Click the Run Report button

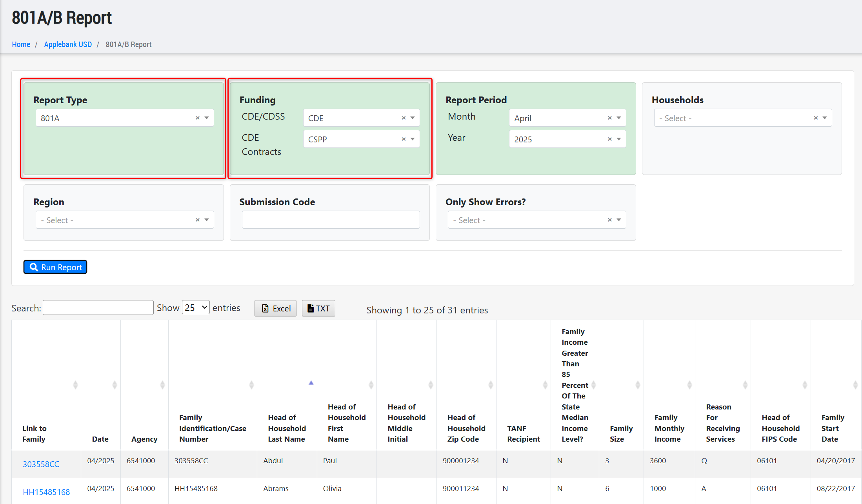[55, 267]
